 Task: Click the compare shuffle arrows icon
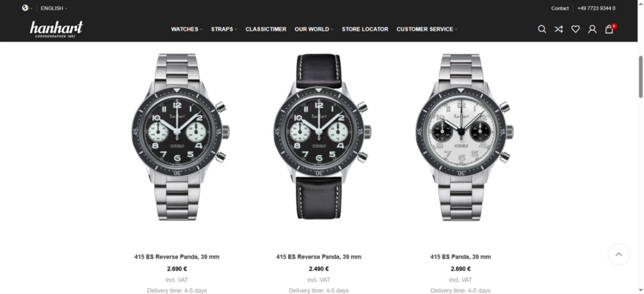[558, 29]
